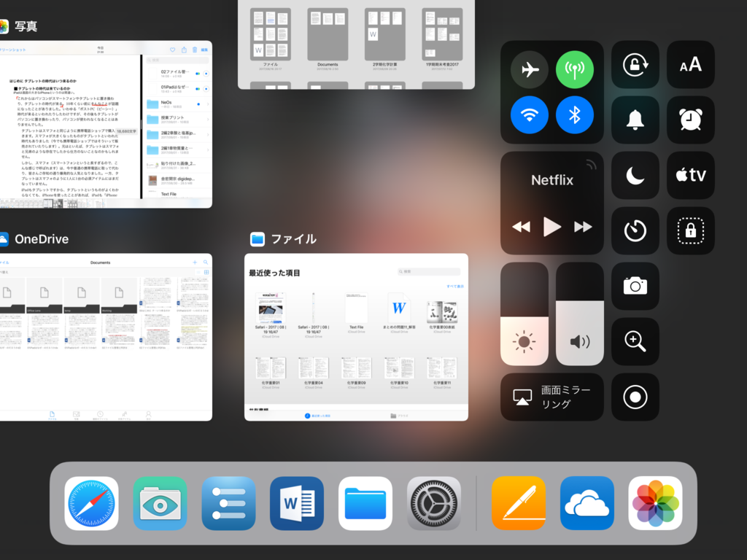Tap the search icon in OneDrive card
747x560 pixels.
[x=205, y=262]
